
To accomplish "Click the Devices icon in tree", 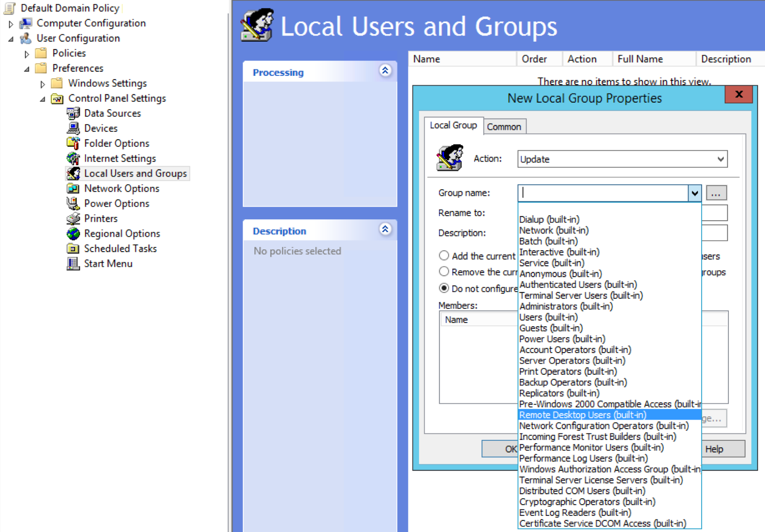I will click(x=73, y=128).
